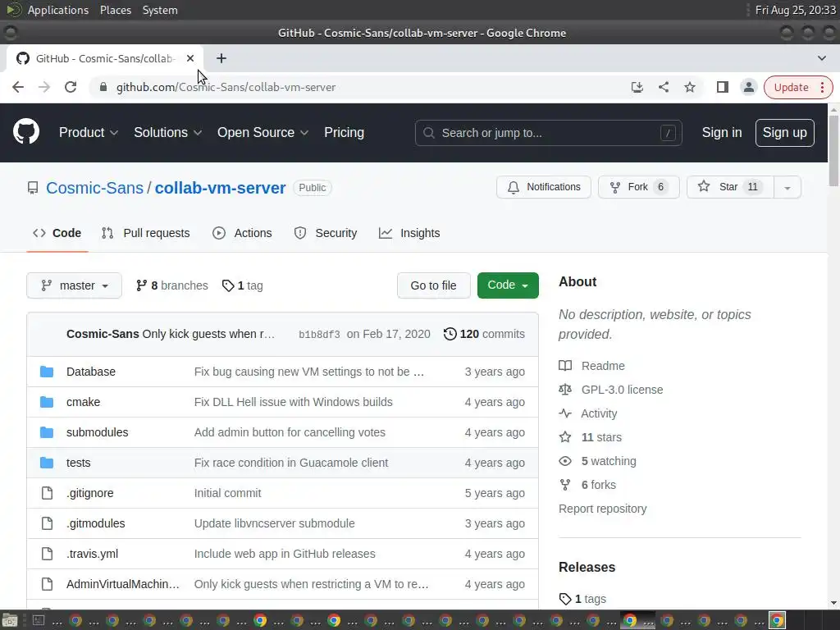Open the Insights tab
Screen dimensions: 840x630
409,233
